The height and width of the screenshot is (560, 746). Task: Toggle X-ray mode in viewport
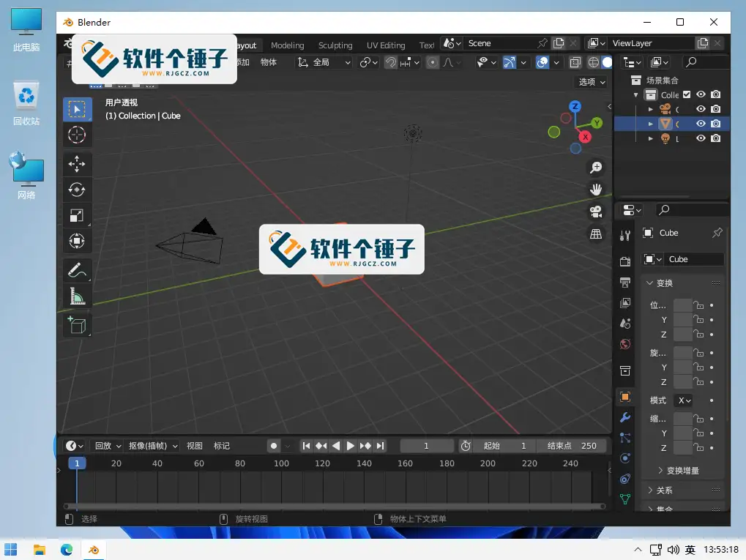pos(575,62)
